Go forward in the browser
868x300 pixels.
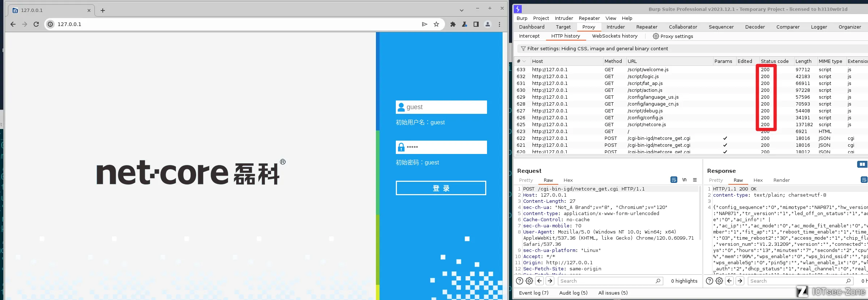coord(25,24)
